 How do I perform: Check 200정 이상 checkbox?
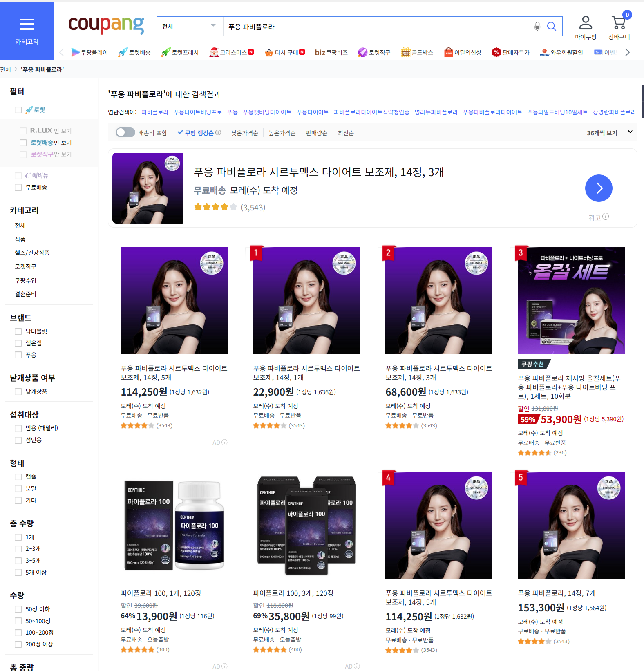coord(18,644)
